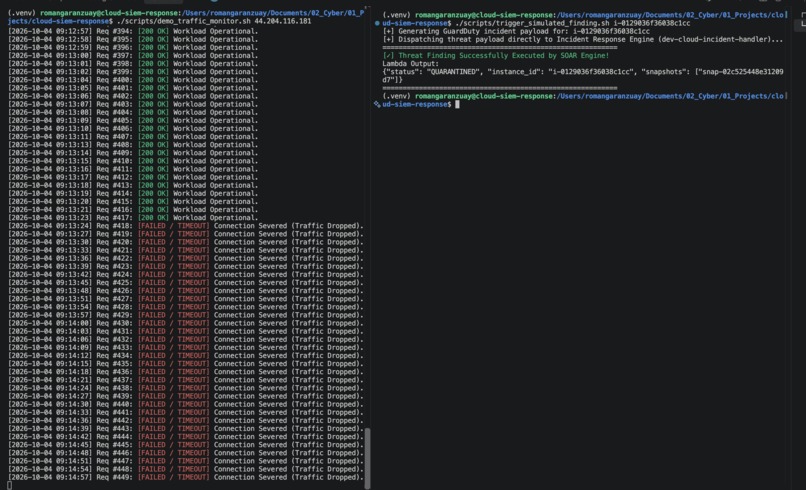Click the 'Lambda Output:' label
Viewport: 806px width, 490px height.
pyautogui.click(x=411, y=64)
